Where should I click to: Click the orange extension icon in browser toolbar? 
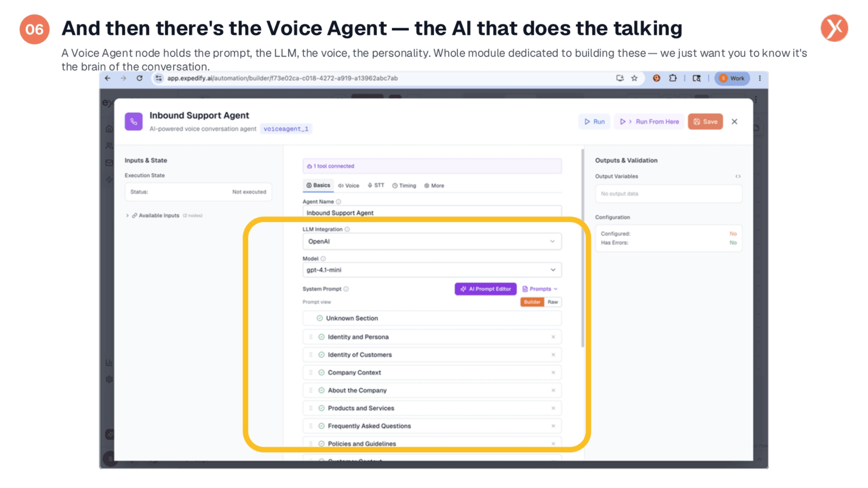click(656, 78)
